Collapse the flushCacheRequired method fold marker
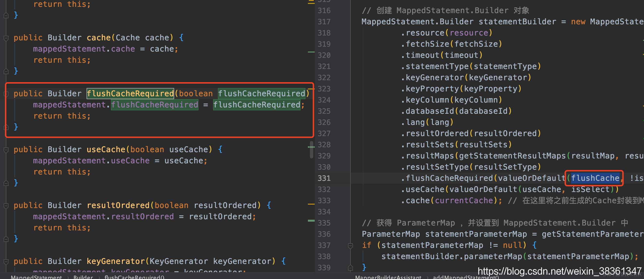Image resolution: width=644 pixels, height=279 pixels. (6, 94)
